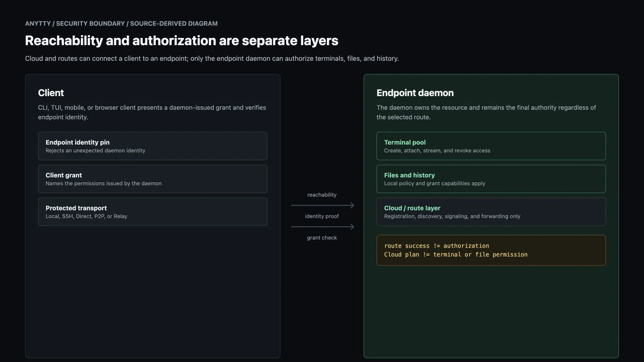
Task: Select the 'Endpoint identity pin' card
Action: pyautogui.click(x=153, y=146)
